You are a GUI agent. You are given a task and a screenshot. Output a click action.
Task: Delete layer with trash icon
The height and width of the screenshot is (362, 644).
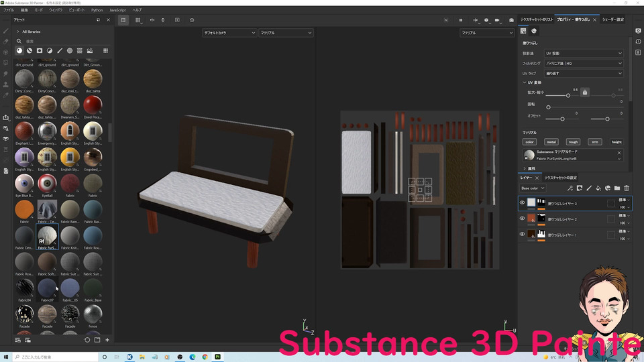pyautogui.click(x=627, y=188)
